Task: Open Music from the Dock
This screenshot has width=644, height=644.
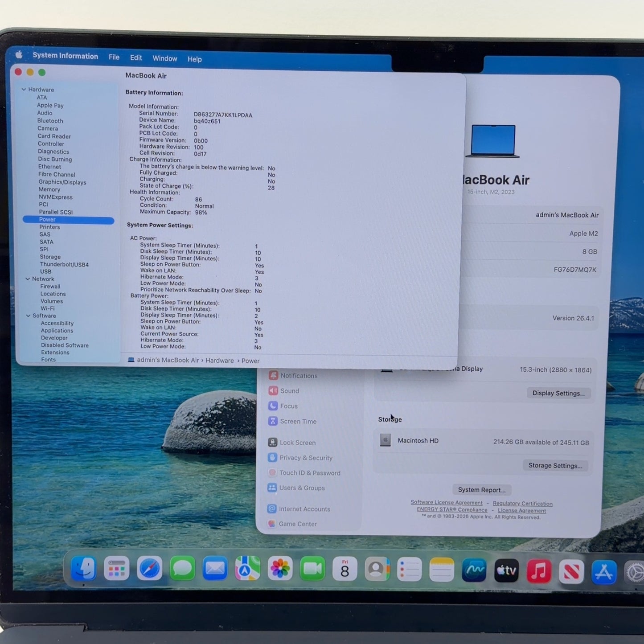Action: click(x=539, y=571)
